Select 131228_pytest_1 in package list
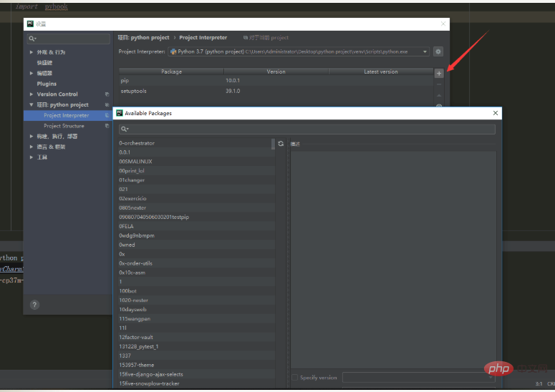The width and height of the screenshot is (555, 392). click(196, 346)
